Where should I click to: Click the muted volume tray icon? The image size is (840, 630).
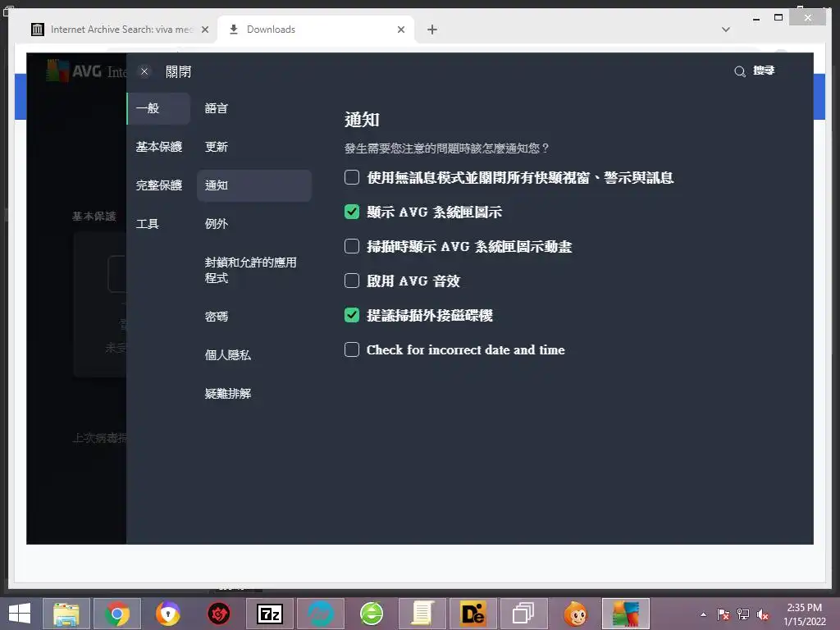point(763,614)
